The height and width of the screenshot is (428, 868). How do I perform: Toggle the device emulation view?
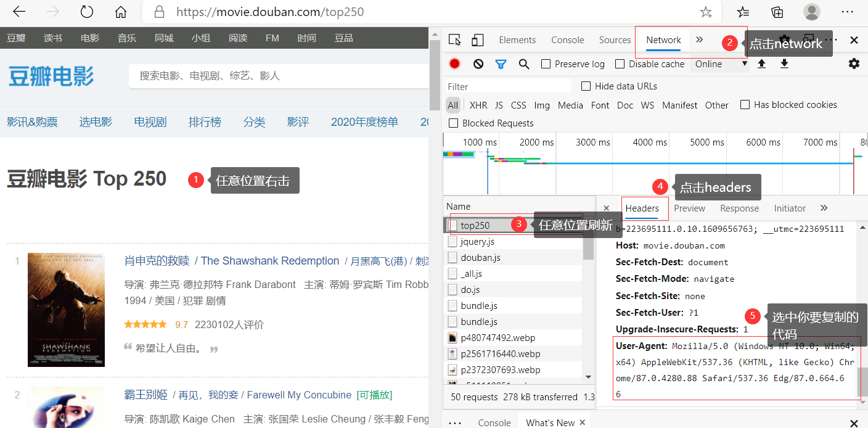point(477,39)
